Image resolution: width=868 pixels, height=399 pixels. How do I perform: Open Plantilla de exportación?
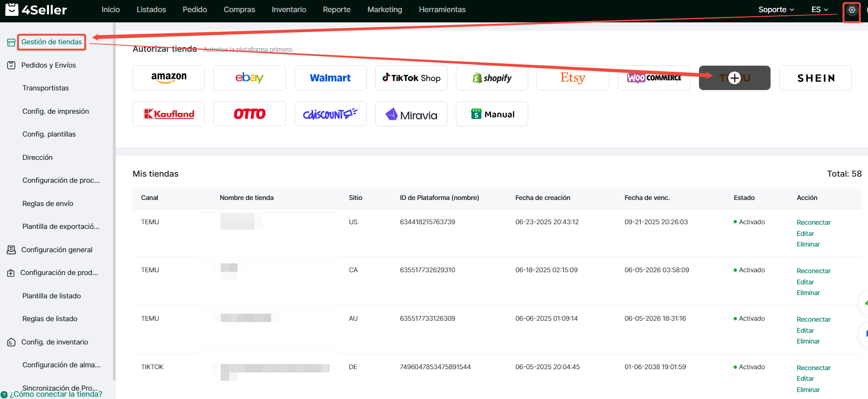61,227
